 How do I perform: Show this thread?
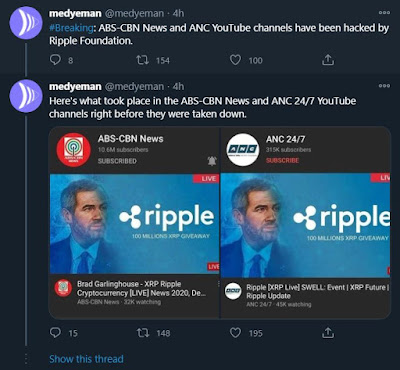86,359
